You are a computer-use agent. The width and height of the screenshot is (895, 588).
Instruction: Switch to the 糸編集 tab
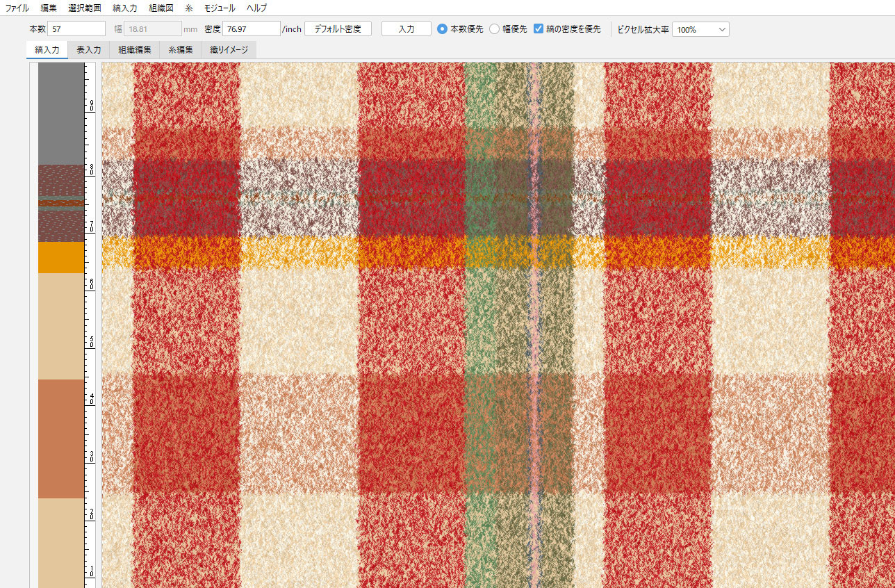coord(181,50)
